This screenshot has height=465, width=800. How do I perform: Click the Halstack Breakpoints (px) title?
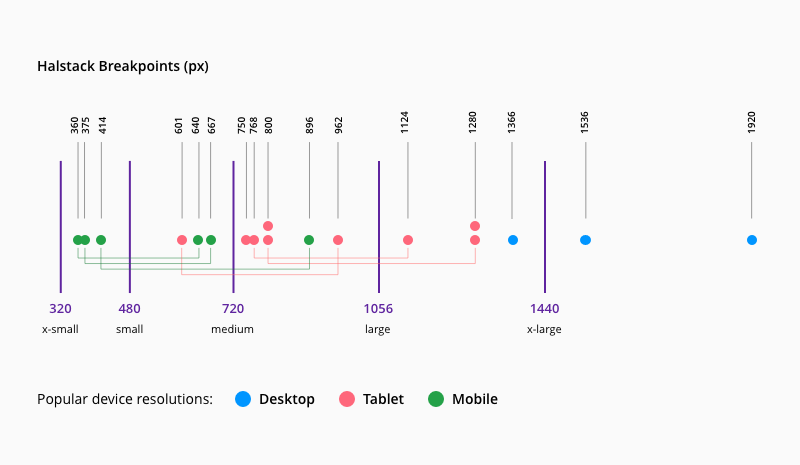pos(122,67)
